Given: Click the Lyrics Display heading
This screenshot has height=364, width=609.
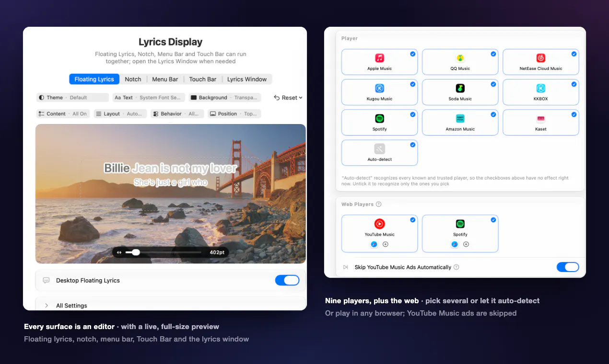Looking at the screenshot, I should click(171, 42).
